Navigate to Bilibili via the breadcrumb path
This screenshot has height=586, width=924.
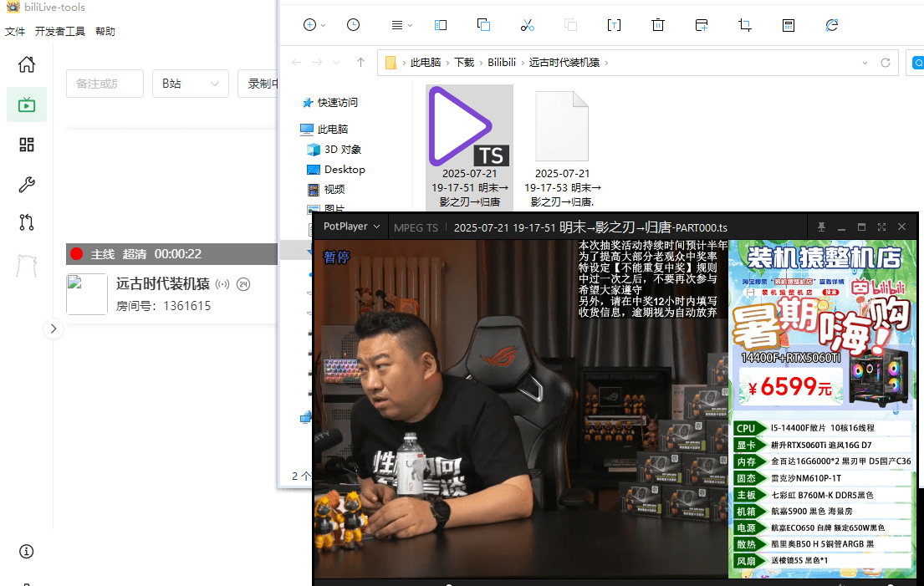click(x=502, y=62)
